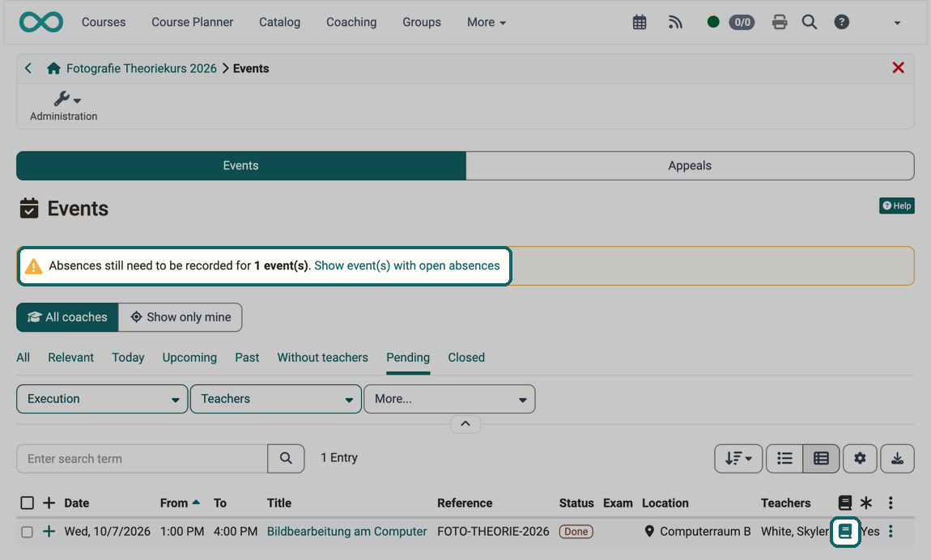931x560 pixels.
Task: Switch to table view layout
Action: (821, 459)
